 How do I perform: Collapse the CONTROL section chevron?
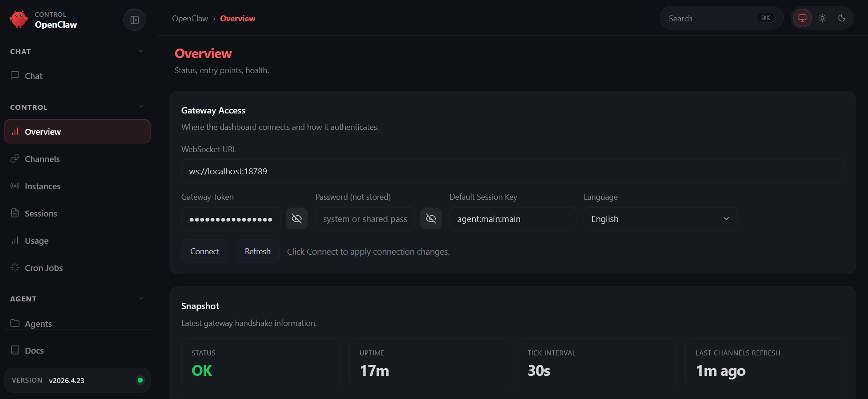pos(141,107)
